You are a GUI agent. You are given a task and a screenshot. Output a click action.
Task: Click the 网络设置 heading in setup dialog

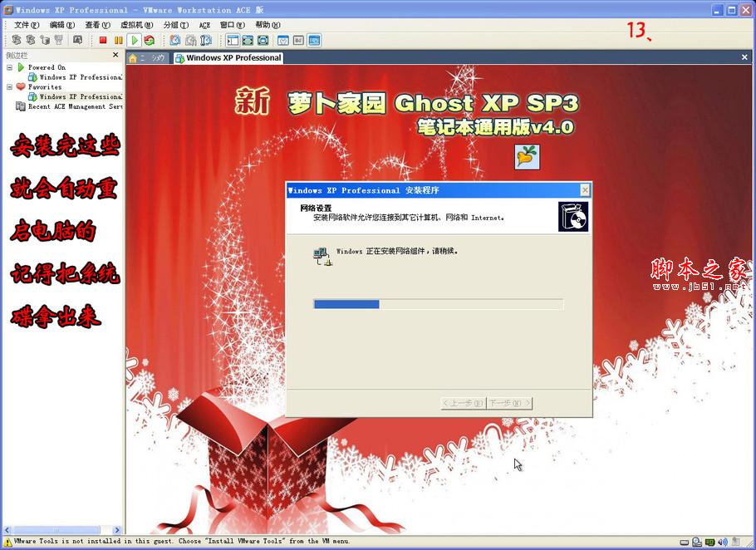[316, 209]
